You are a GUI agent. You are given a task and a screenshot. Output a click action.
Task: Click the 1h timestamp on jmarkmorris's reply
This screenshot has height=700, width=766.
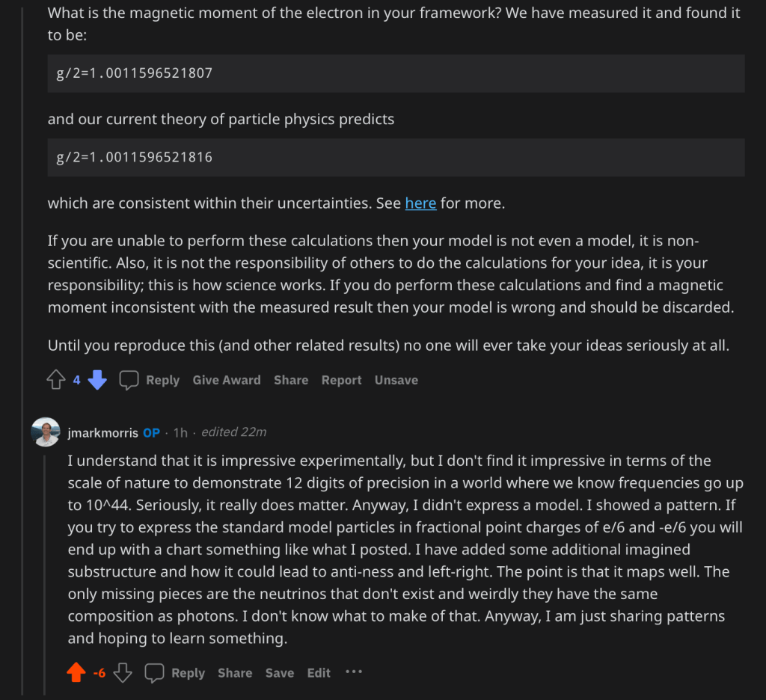coord(180,432)
